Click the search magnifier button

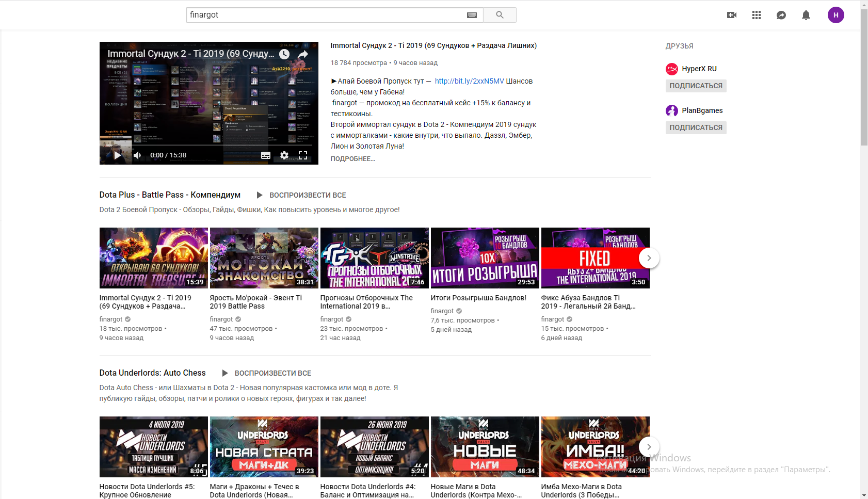click(500, 15)
